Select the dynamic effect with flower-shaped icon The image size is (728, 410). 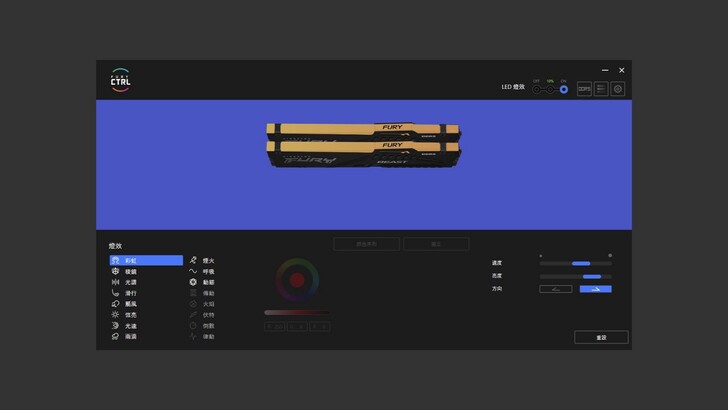click(x=202, y=282)
